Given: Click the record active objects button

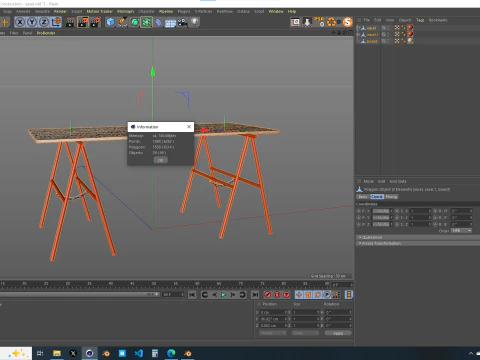Looking at the screenshot, I should tap(267, 295).
